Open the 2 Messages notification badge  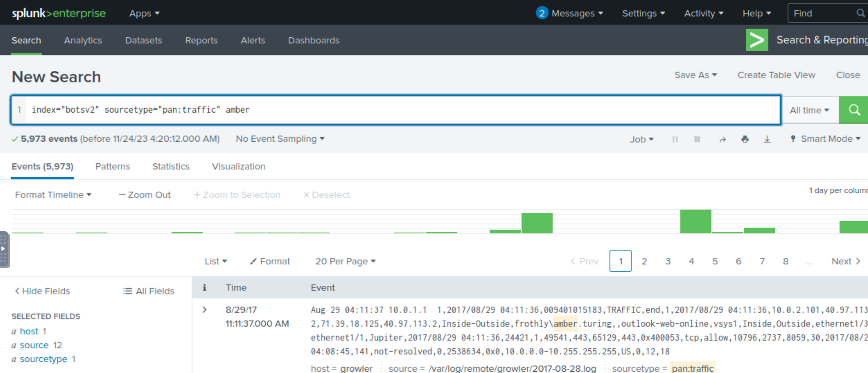coord(542,13)
